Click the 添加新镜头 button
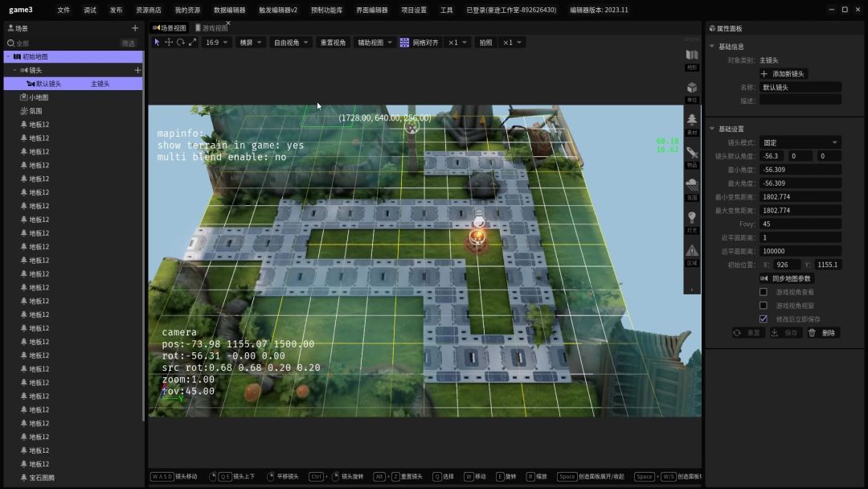The width and height of the screenshot is (868, 489). (x=783, y=74)
